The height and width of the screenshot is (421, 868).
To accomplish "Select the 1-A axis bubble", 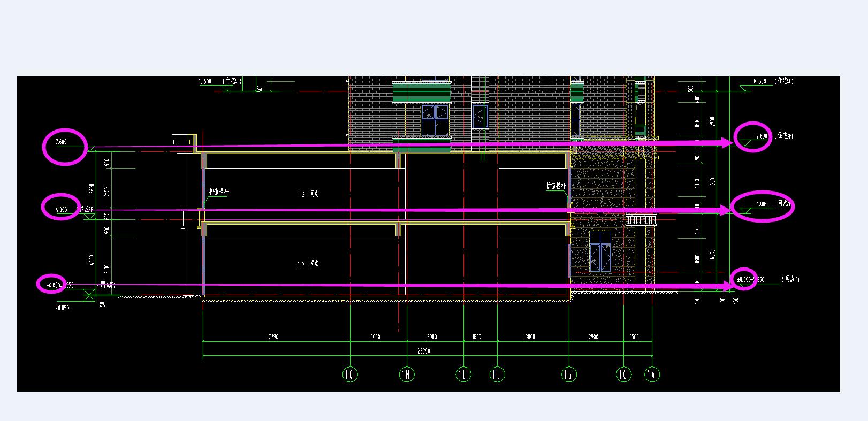I will click(652, 374).
